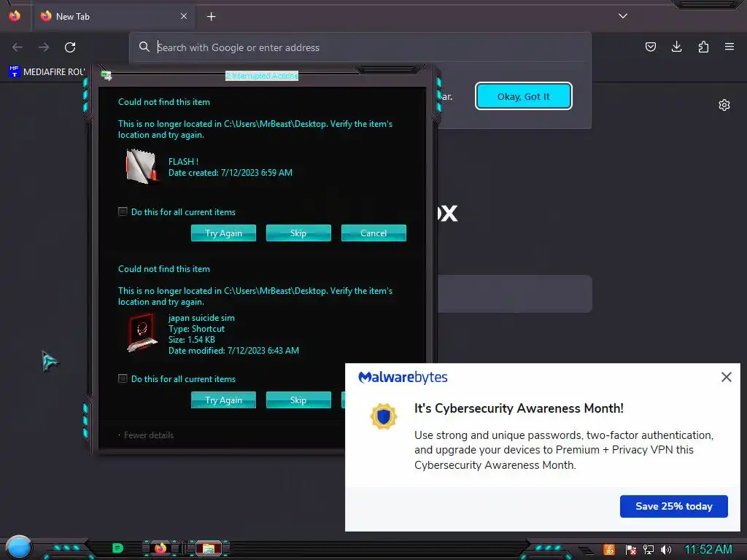
Task: Close the Malwarebytes notification popup
Action: (726, 377)
